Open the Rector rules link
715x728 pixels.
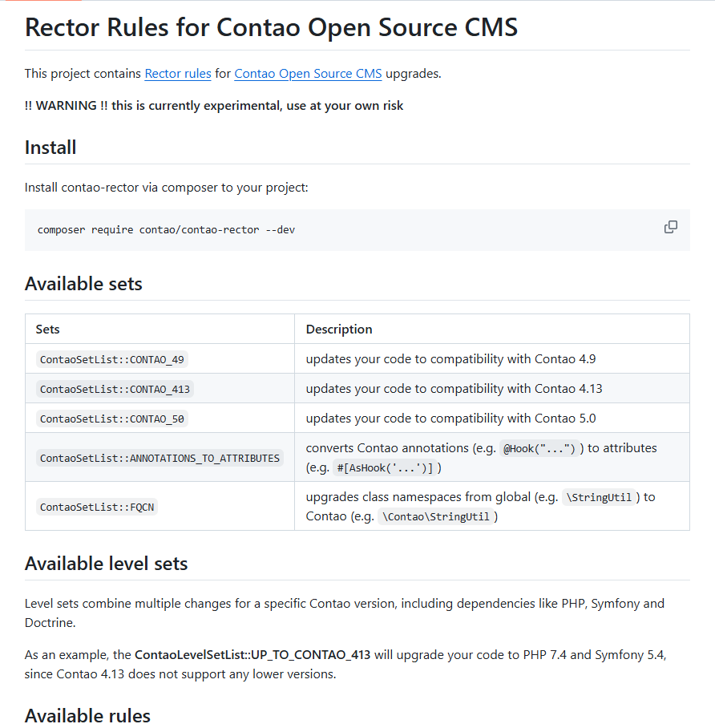178,74
